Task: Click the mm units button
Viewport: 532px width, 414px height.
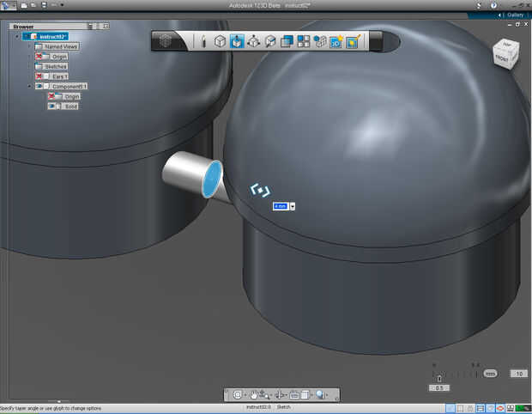Action: pos(490,374)
